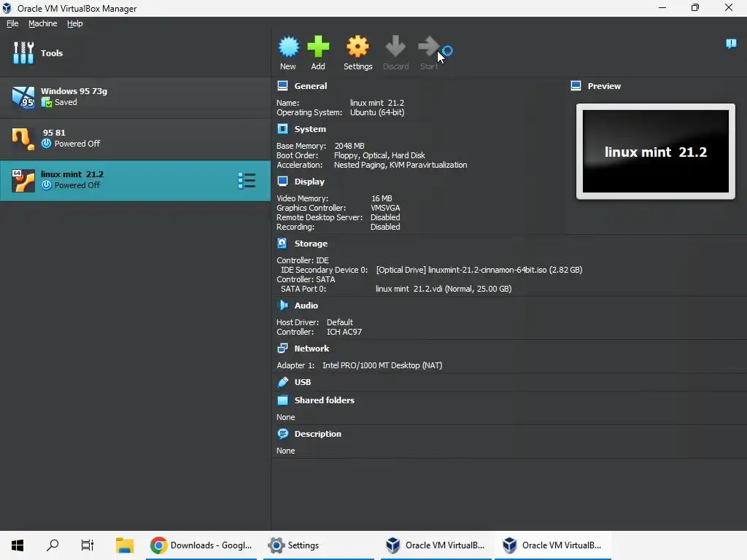Click the Intel PRO/1000 MT Desktop (NAT) adapter text
The width and height of the screenshot is (747, 560).
tap(382, 365)
